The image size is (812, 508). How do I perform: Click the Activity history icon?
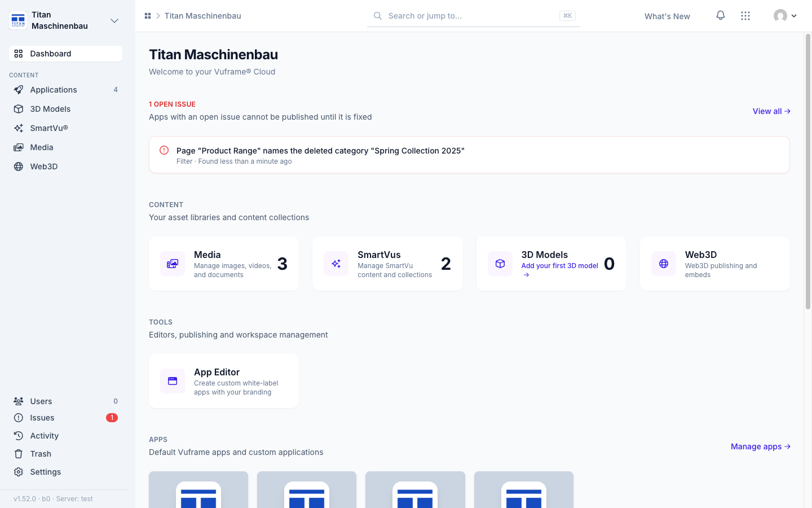(x=19, y=436)
